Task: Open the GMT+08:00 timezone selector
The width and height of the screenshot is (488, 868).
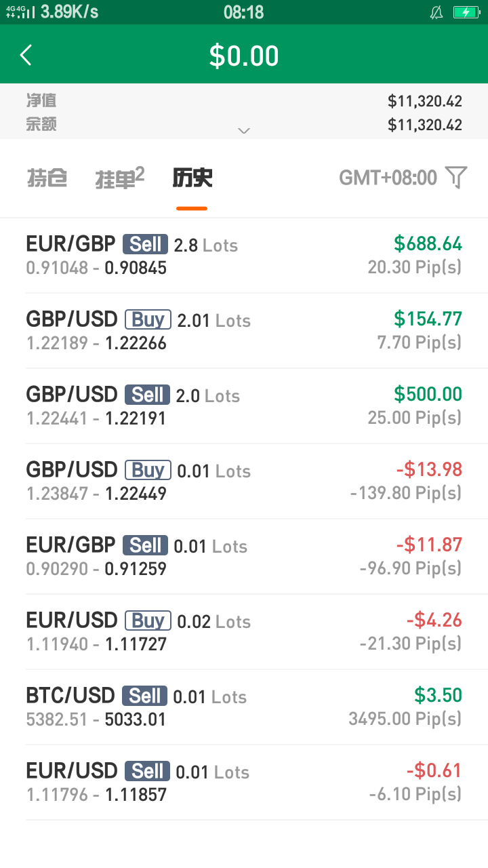Action: pos(388,178)
